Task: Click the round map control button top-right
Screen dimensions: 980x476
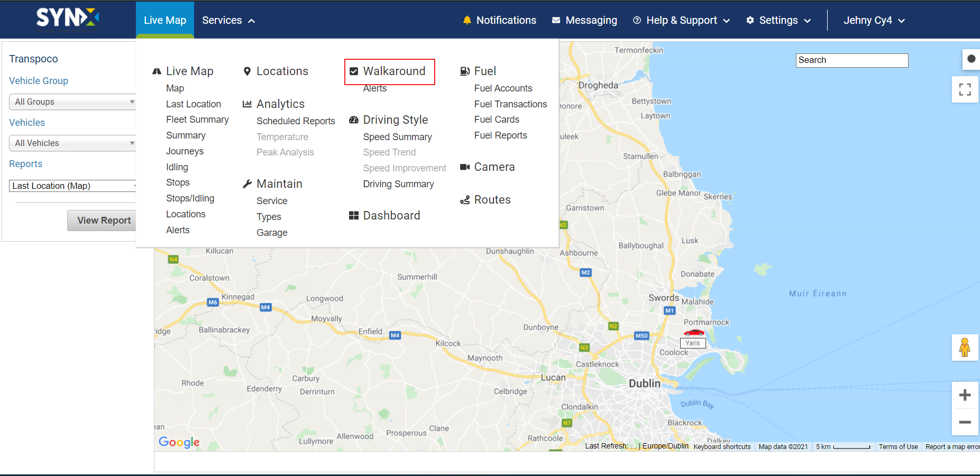Action: (971, 59)
